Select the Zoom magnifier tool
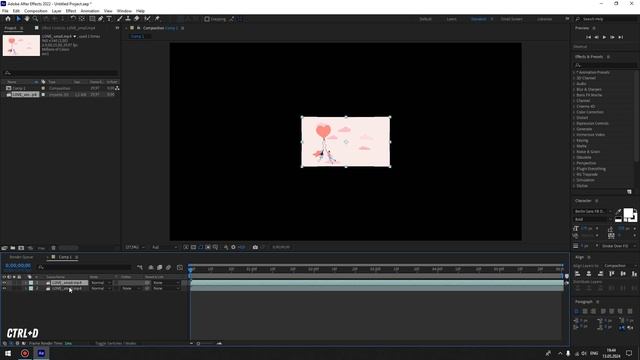 pos(36,19)
